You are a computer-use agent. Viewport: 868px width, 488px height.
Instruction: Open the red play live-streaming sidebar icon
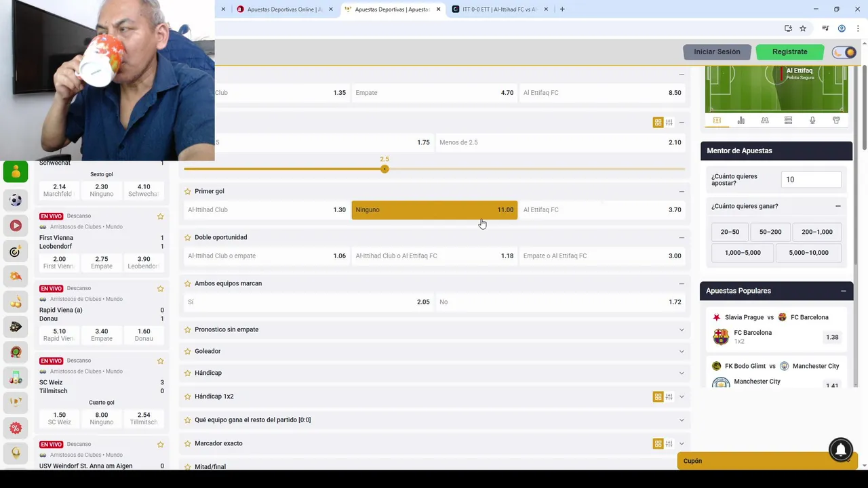tap(16, 225)
